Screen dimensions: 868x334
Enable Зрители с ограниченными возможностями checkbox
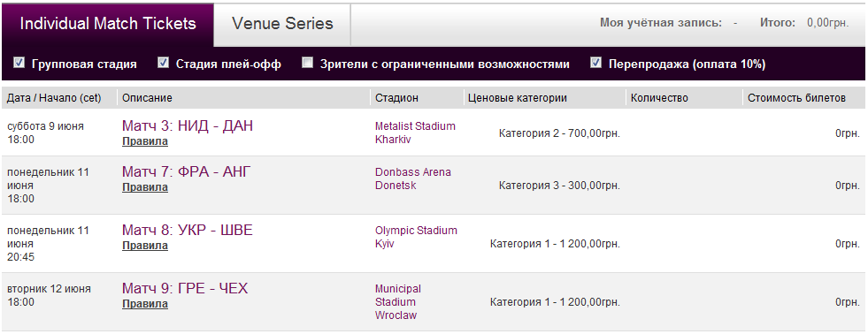point(307,63)
